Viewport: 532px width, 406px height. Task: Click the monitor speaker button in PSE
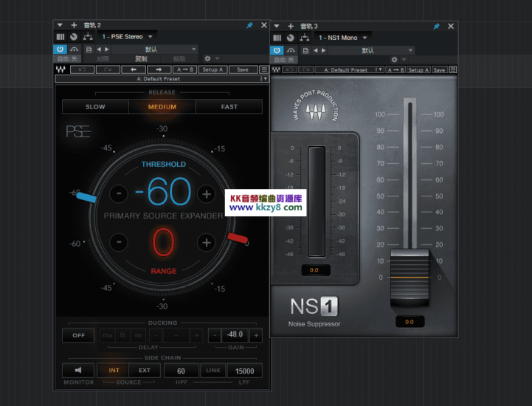[78, 370]
